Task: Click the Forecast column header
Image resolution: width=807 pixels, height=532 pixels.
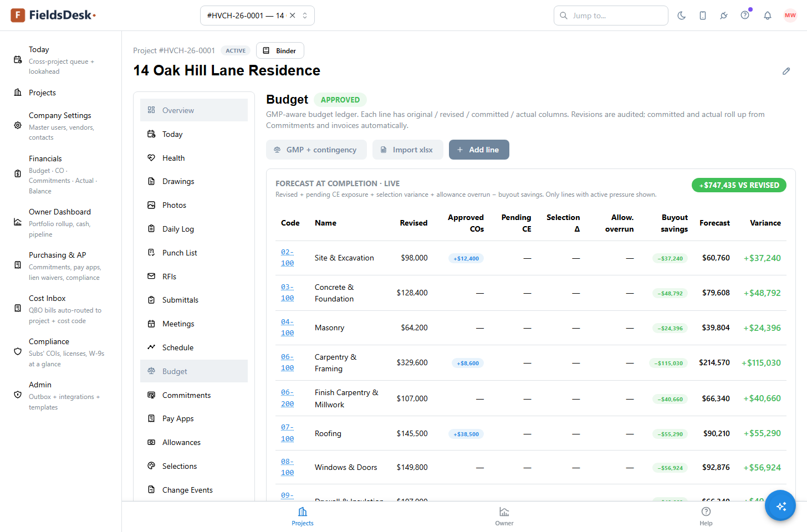Action: [x=714, y=223]
